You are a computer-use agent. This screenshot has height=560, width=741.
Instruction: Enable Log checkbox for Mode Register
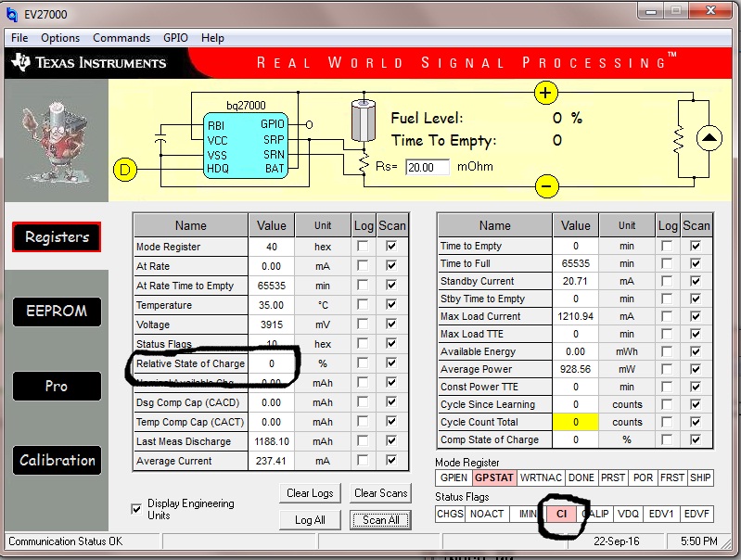coord(363,247)
